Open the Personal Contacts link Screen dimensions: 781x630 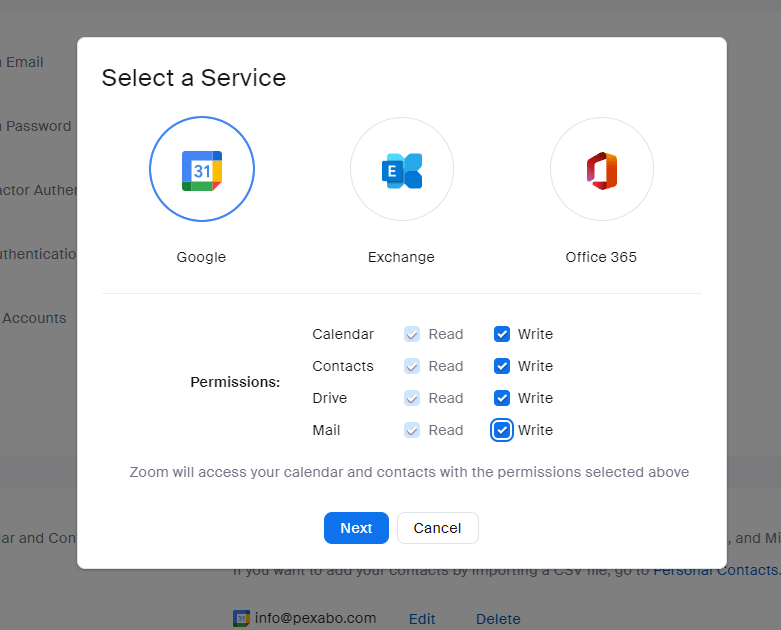pyautogui.click(x=717, y=570)
